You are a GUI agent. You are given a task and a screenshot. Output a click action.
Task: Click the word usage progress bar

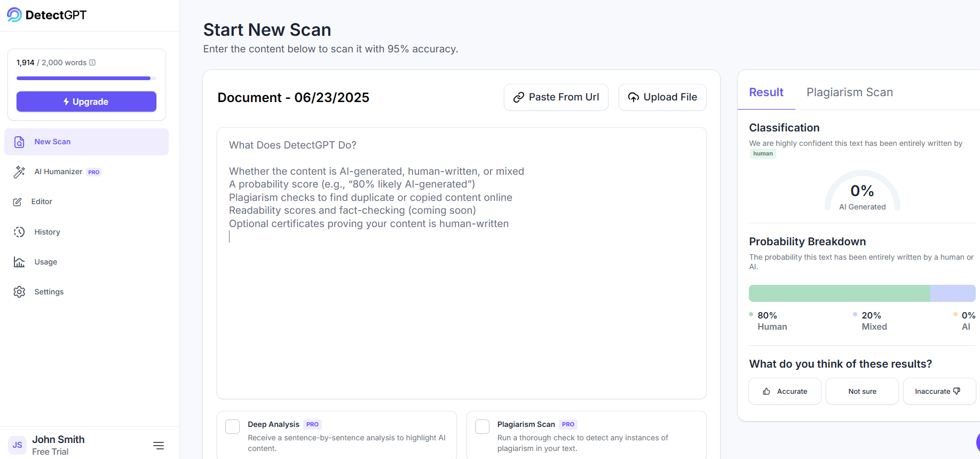click(86, 79)
